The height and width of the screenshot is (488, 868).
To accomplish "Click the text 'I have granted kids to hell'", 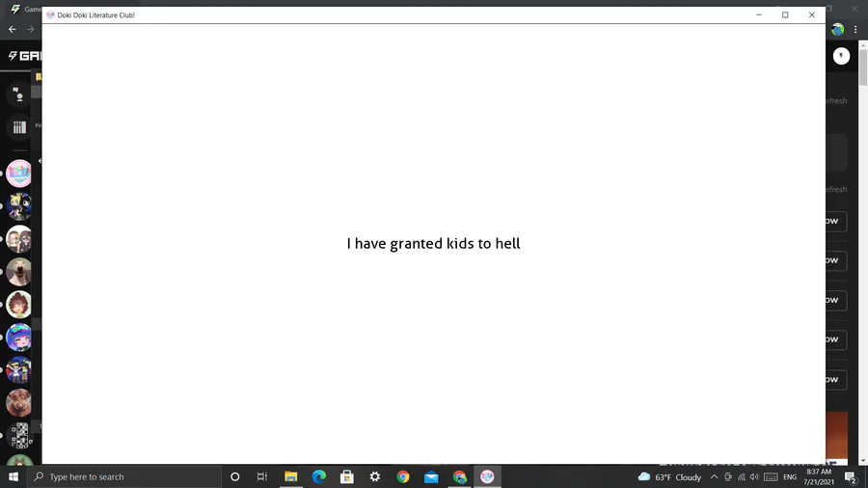I will pos(433,243).
